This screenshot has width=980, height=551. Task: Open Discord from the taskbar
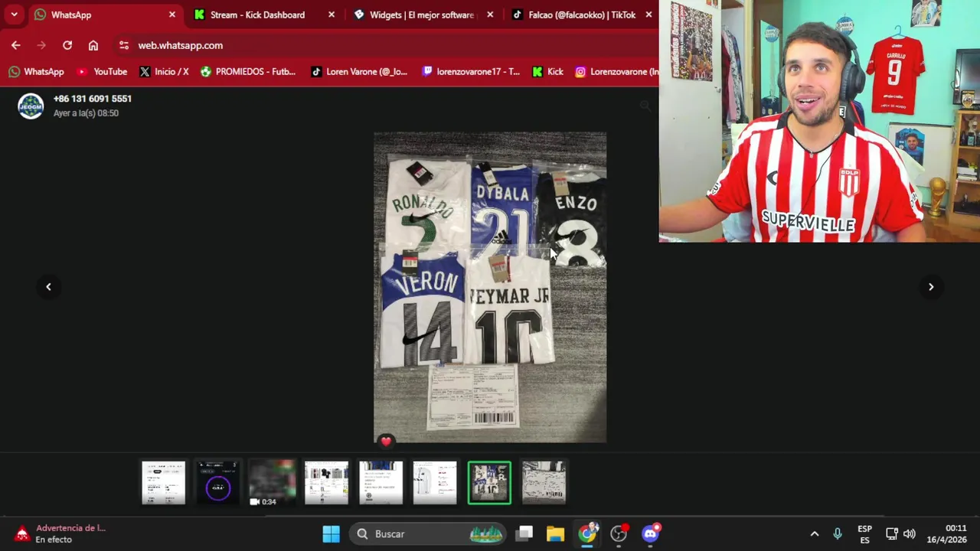coord(651,533)
